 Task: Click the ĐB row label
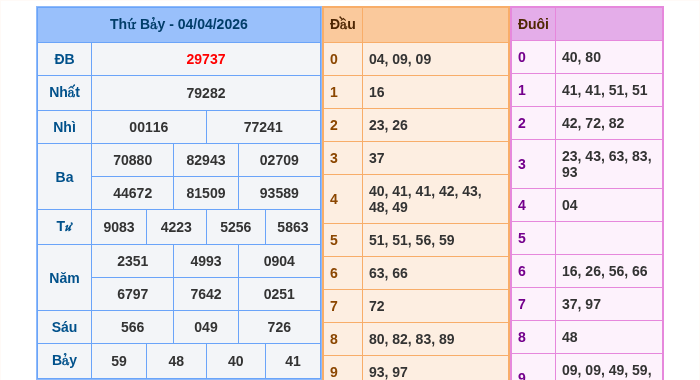[x=64, y=59]
